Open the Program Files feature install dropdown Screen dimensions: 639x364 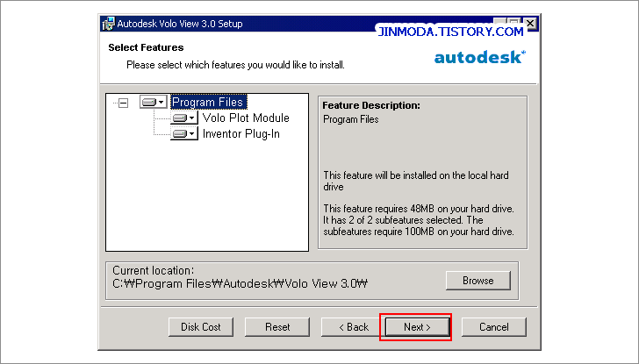pos(154,102)
